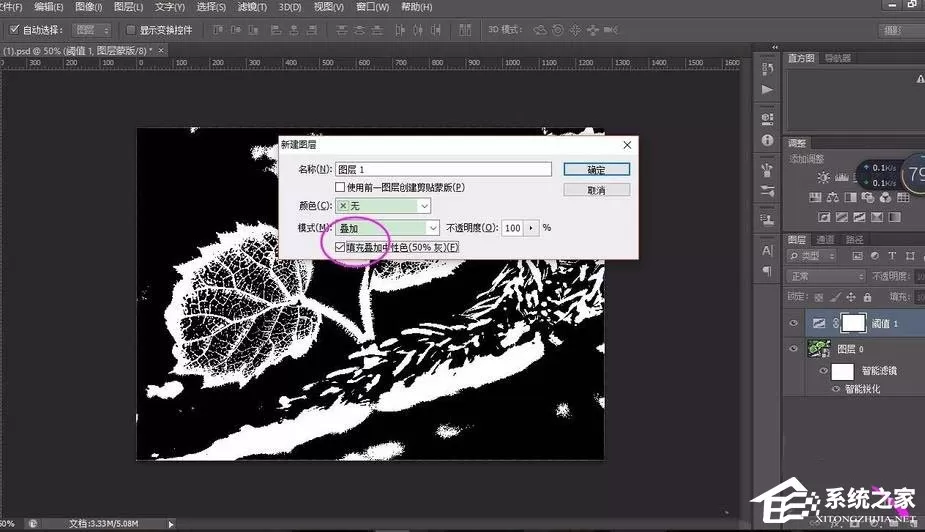Viewport: 925px width, 532px height.
Task: Switch to the Navigator tab
Action: pos(838,58)
